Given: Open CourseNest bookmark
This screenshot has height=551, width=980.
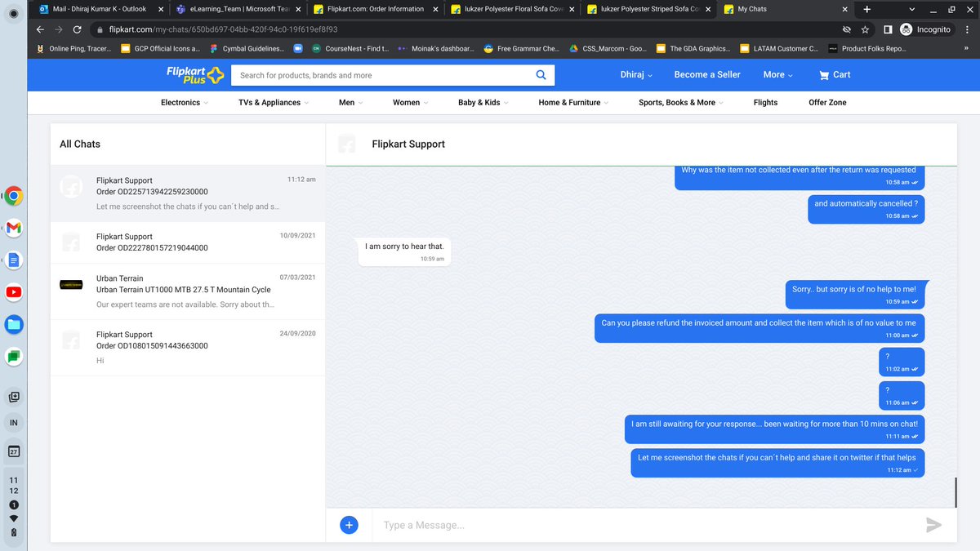Looking at the screenshot, I should click(349, 49).
